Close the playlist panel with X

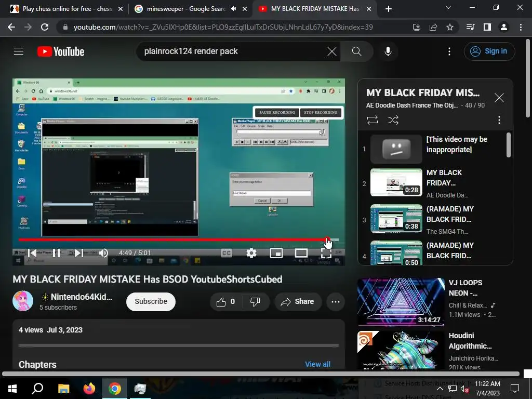[x=499, y=98]
